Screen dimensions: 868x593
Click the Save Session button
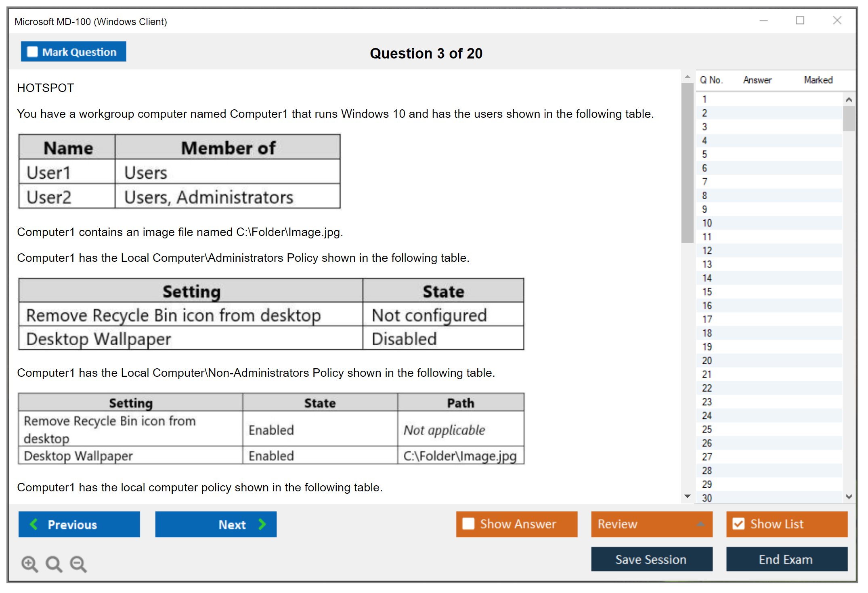coord(651,559)
